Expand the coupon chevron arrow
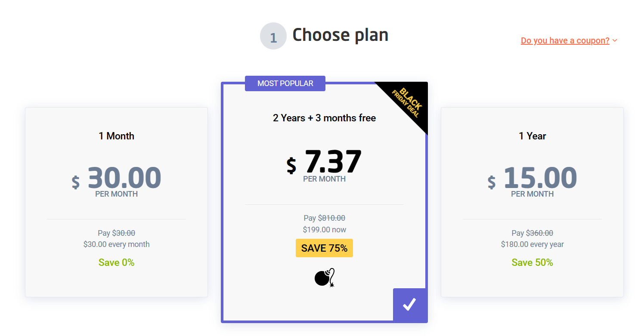 point(615,40)
